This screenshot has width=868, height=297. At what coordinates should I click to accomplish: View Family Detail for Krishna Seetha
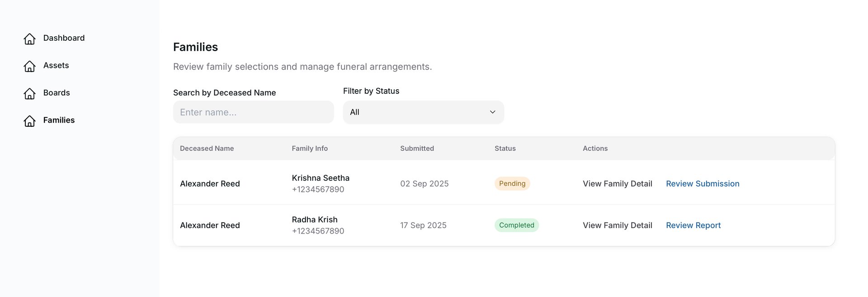tap(617, 184)
